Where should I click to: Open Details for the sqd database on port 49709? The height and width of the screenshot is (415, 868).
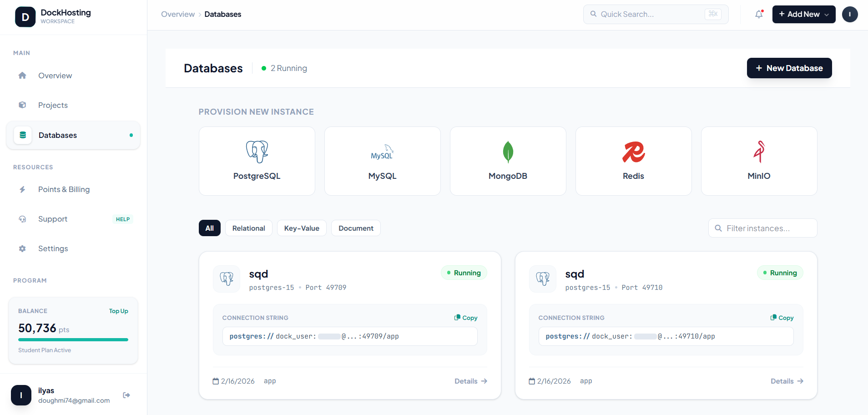pos(470,381)
